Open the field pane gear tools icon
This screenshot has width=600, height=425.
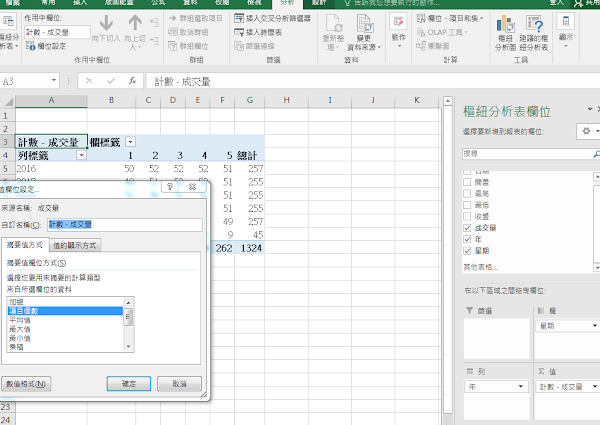(586, 131)
